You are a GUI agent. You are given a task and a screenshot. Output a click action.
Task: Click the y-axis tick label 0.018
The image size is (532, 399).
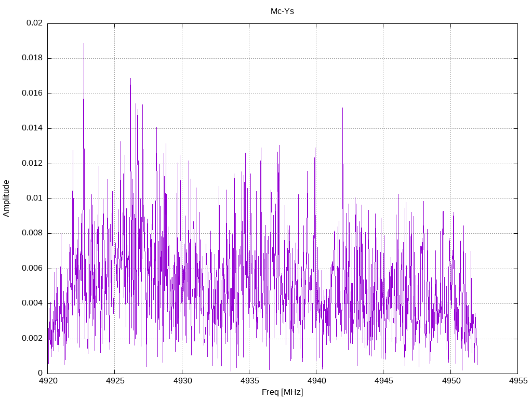32,58
